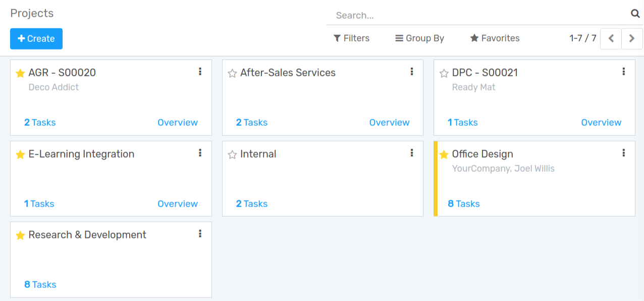This screenshot has width=644, height=301.
Task: Click the Create button
Action: coord(36,39)
